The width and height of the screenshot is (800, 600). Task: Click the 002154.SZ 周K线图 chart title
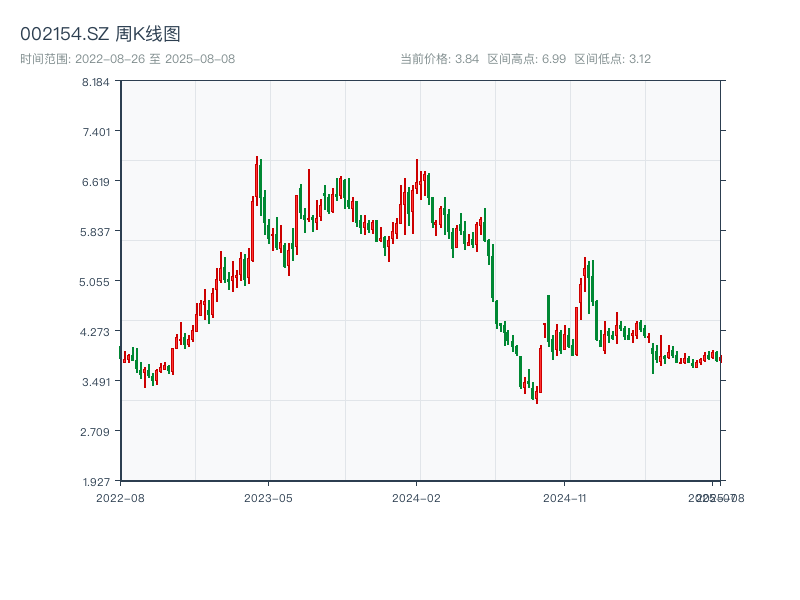100,35
